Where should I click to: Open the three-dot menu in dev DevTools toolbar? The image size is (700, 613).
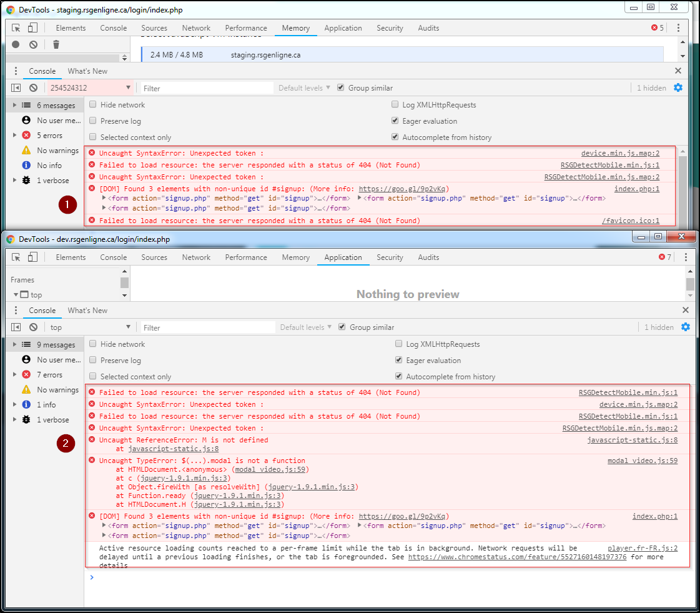(x=686, y=257)
